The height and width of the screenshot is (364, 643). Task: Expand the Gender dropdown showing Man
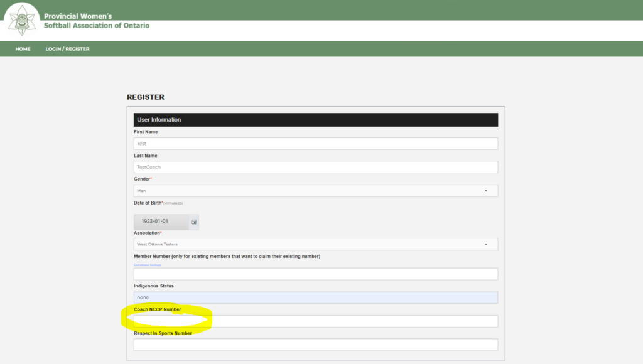click(315, 191)
